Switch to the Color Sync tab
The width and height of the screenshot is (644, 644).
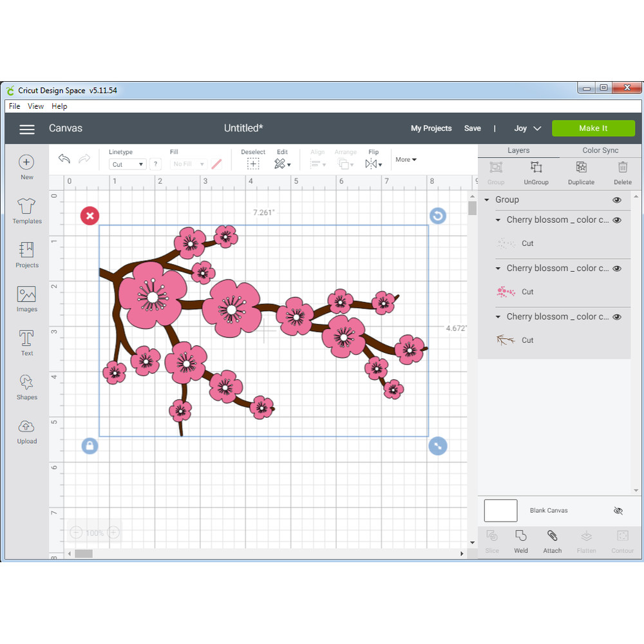pos(600,151)
